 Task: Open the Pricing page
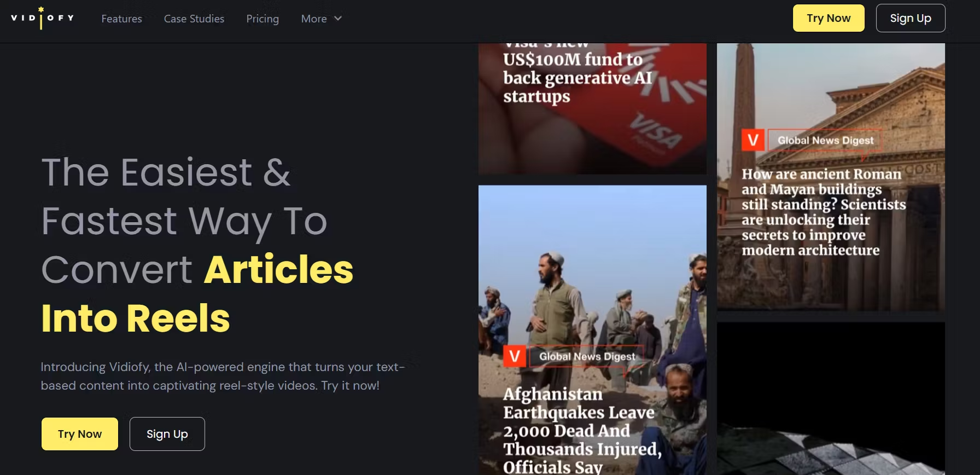(262, 19)
